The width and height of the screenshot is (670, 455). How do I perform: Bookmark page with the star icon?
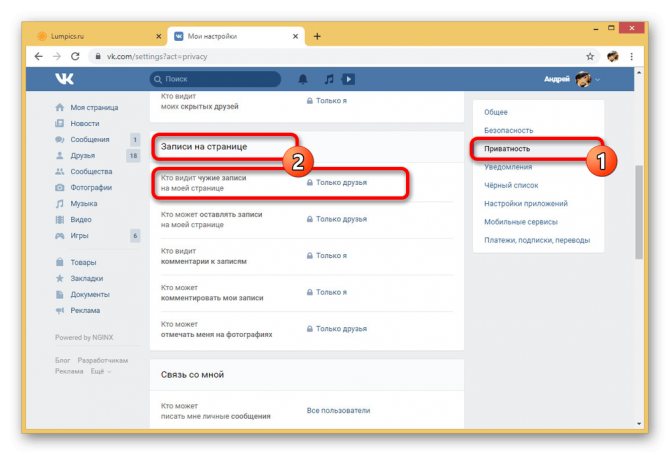(x=590, y=56)
